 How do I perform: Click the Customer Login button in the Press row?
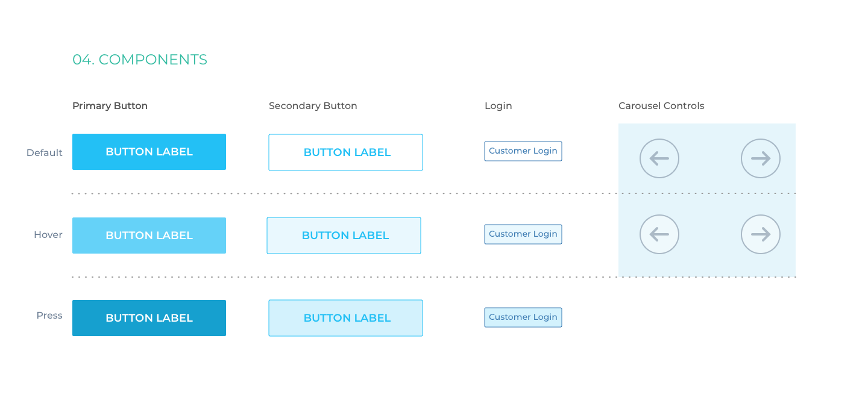(523, 317)
